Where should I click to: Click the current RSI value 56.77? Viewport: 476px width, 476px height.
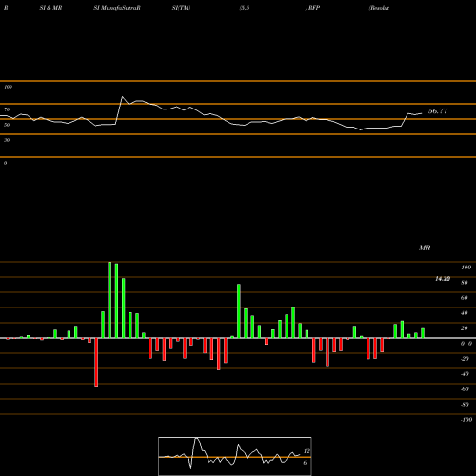[438, 111]
